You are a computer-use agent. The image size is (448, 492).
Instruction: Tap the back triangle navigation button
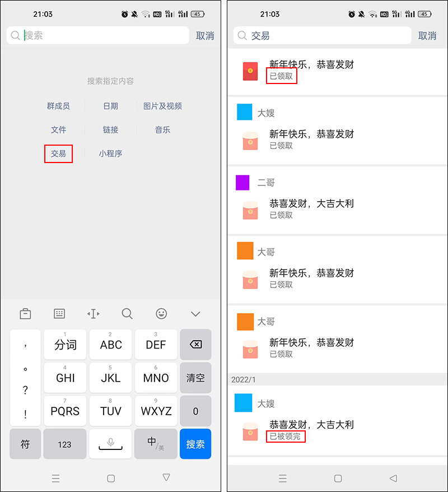click(393, 478)
